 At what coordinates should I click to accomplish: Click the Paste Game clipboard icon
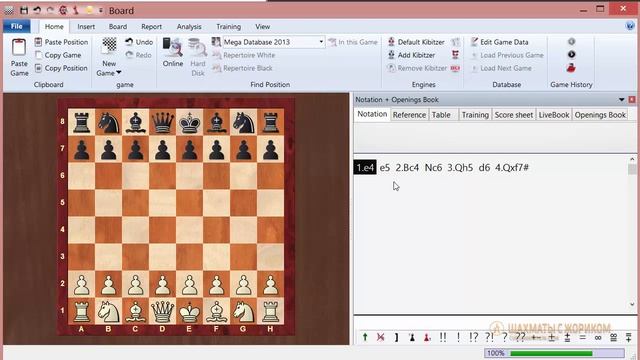coord(19,48)
